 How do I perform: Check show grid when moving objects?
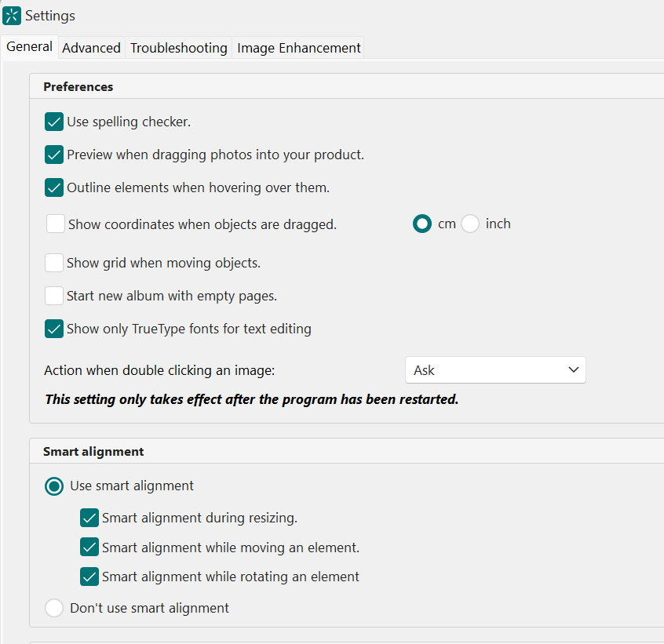coord(53,263)
